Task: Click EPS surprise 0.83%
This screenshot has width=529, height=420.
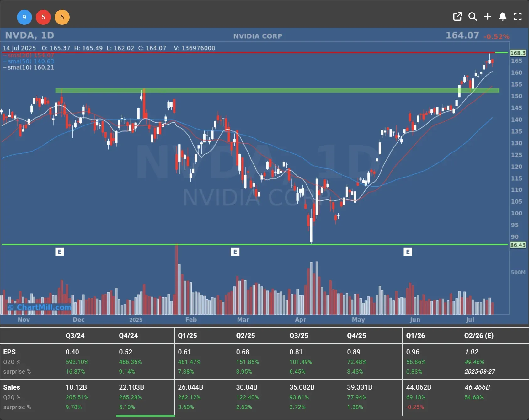Action: 414,372
